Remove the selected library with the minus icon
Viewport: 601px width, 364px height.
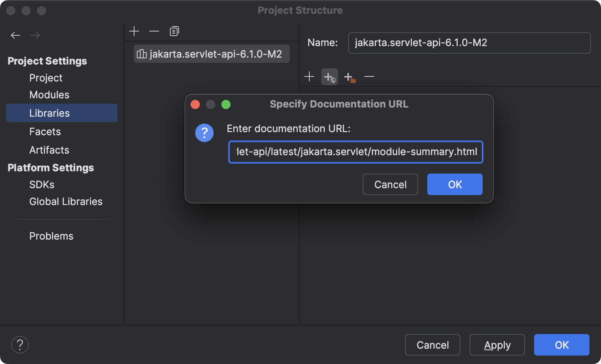click(x=154, y=31)
